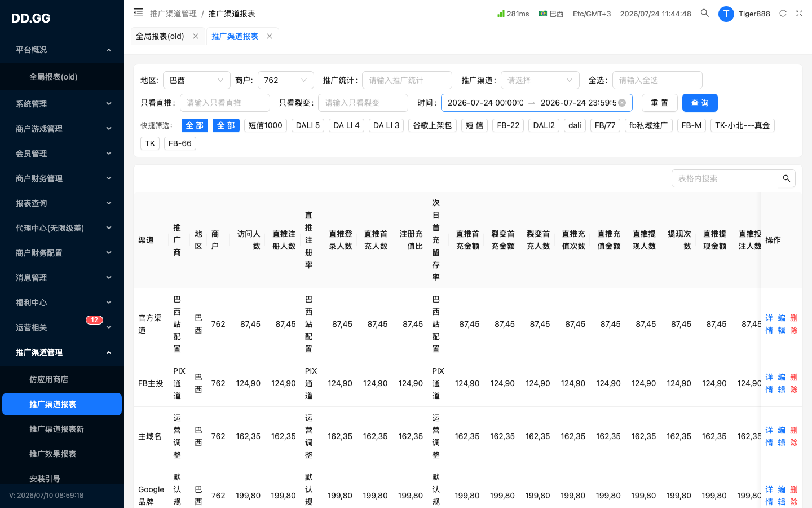The width and height of the screenshot is (812, 508).
Task: Clear the date range with the X icon
Action: (x=622, y=103)
